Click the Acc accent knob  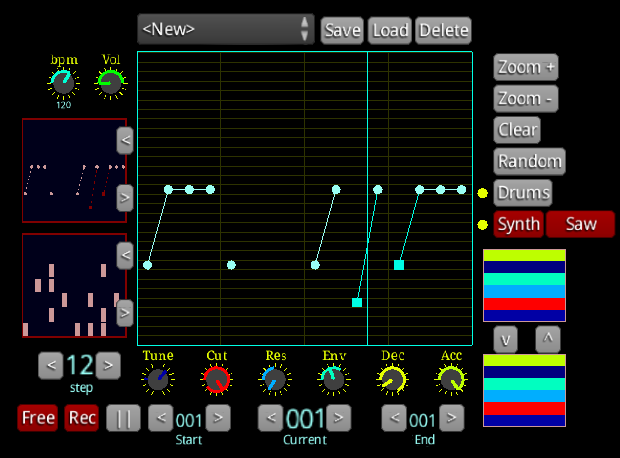point(452,379)
